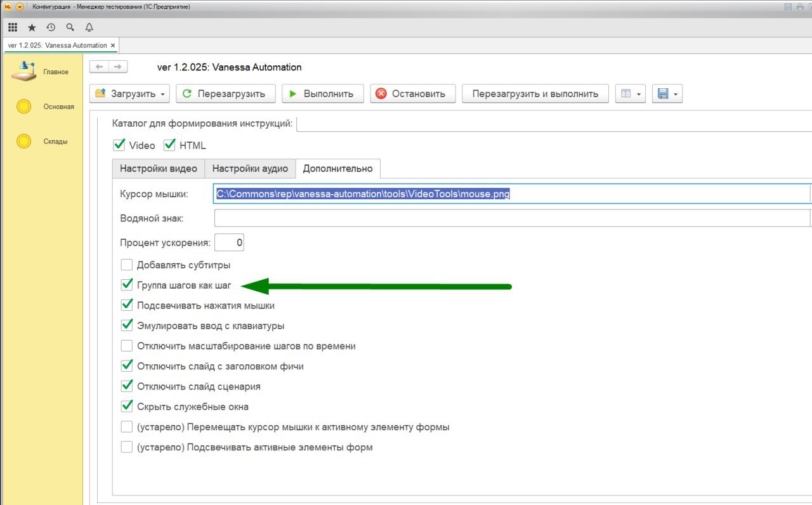Enable Добавлять субтитры checkbox
The width and height of the screenshot is (812, 505).
(x=127, y=265)
